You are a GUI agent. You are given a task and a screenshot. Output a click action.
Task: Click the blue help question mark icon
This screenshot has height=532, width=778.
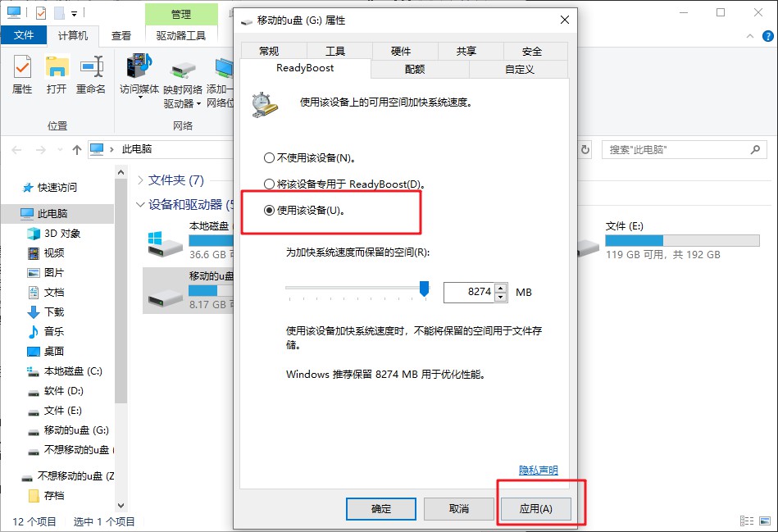(x=767, y=36)
